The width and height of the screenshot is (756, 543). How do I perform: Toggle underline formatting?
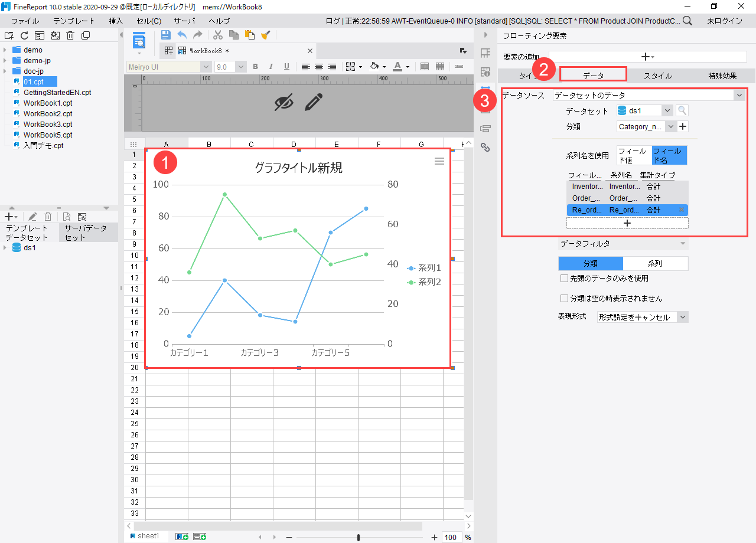click(286, 67)
